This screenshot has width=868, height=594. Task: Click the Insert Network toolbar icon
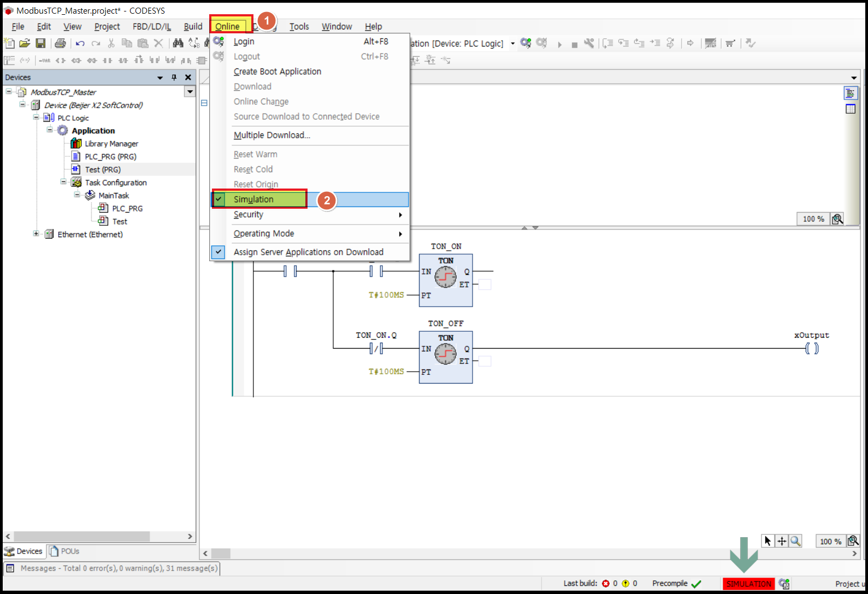coord(9,60)
